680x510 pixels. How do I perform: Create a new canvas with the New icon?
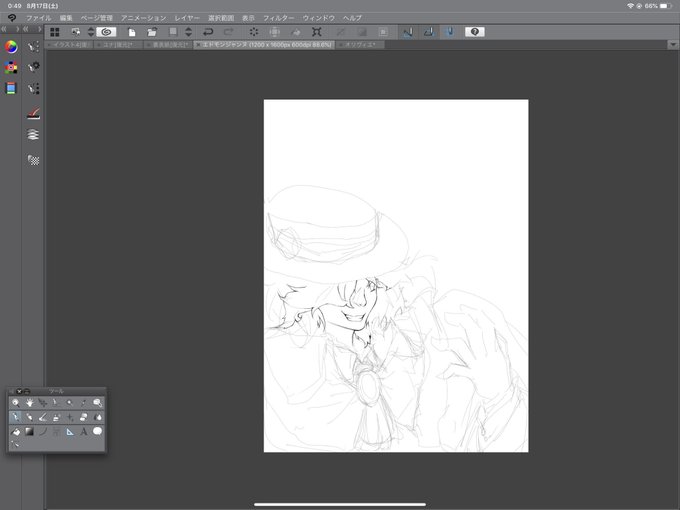click(x=131, y=32)
